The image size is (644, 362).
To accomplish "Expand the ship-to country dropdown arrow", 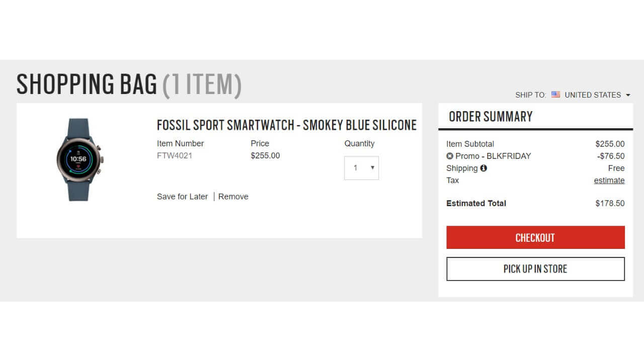I will pos(628,95).
